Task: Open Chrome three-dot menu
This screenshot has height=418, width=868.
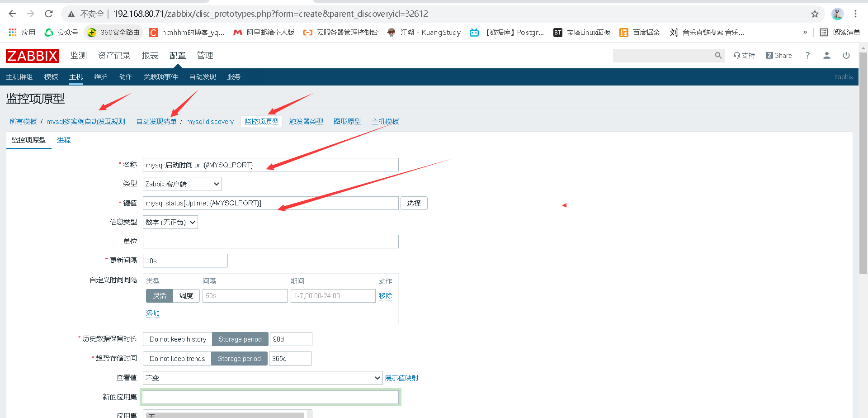Action: point(855,14)
